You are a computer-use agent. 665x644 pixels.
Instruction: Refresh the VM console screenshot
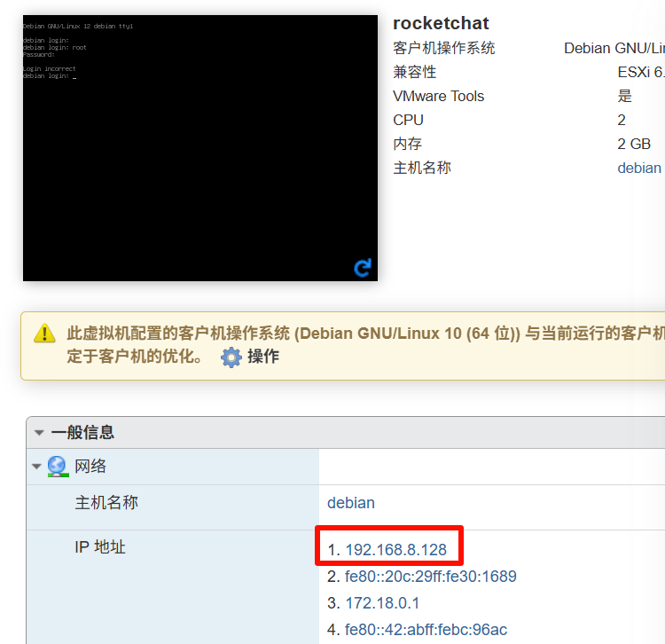coord(363,268)
